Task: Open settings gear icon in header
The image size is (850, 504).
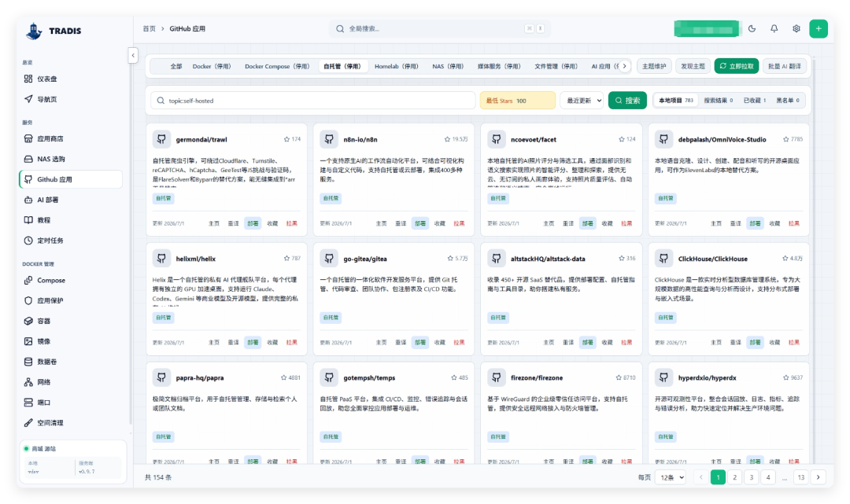Action: pyautogui.click(x=796, y=28)
